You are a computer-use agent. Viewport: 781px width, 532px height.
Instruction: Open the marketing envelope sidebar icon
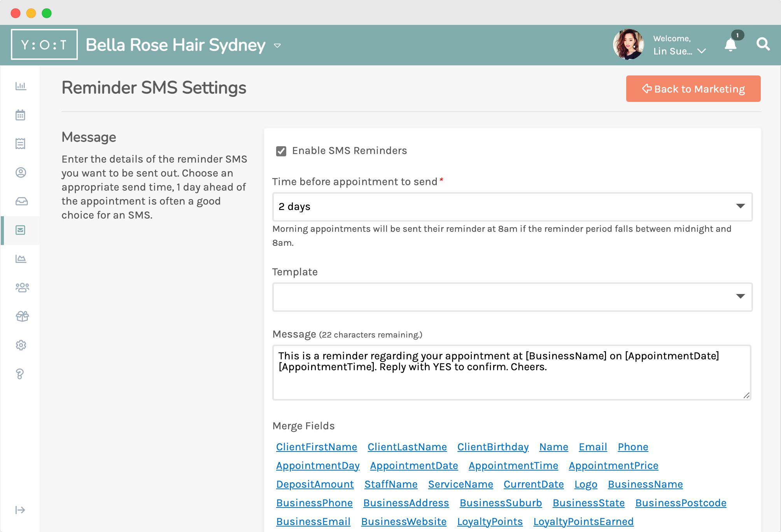[21, 230]
